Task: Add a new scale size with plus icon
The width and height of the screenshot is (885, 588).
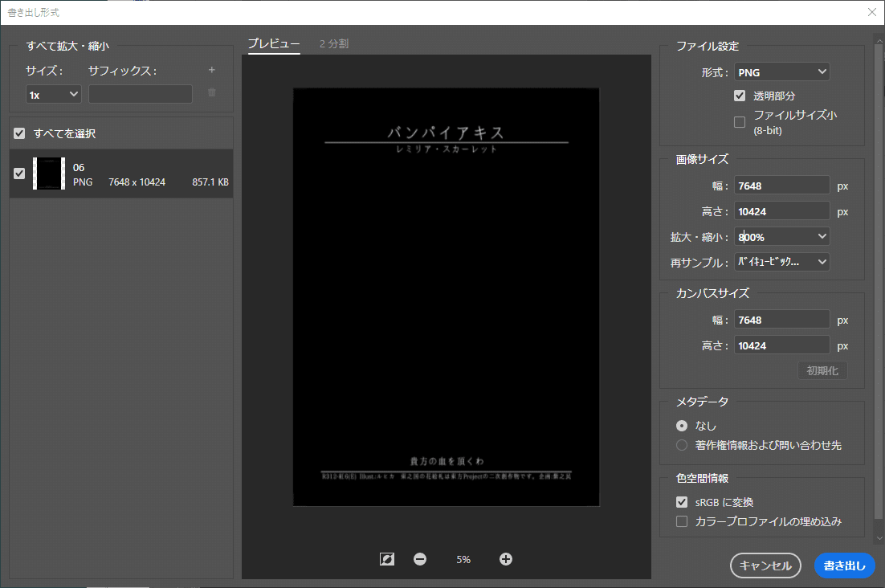Action: point(212,70)
